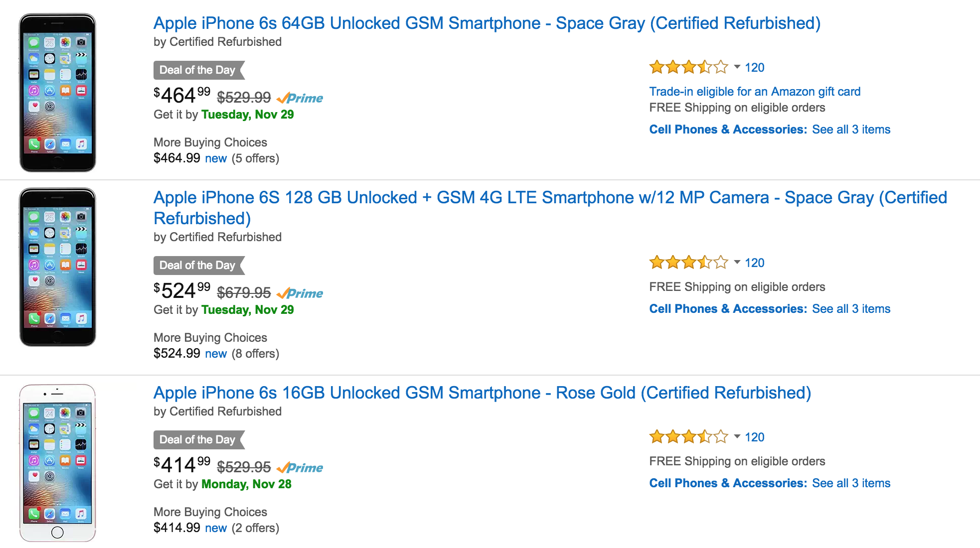The width and height of the screenshot is (980, 548).
Task: Open the iPhone 6S 128 GB listing title
Action: point(550,208)
